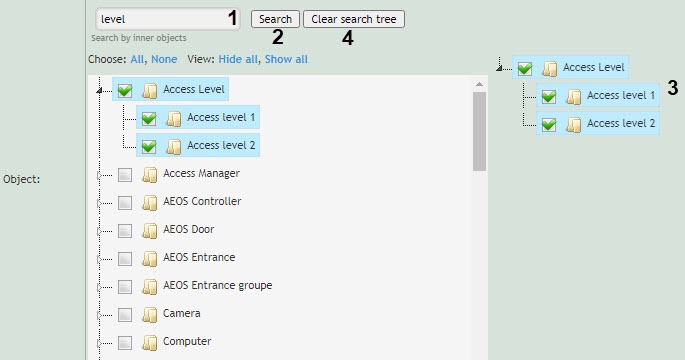The width and height of the screenshot is (685, 360).
Task: Click the AEOS Entrance groupe folder icon
Action: (150, 287)
